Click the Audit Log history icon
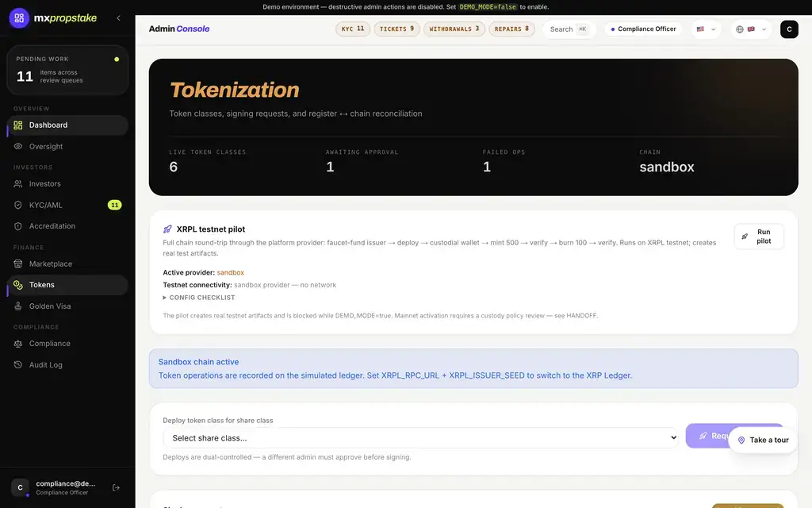812x508 pixels. [18, 365]
